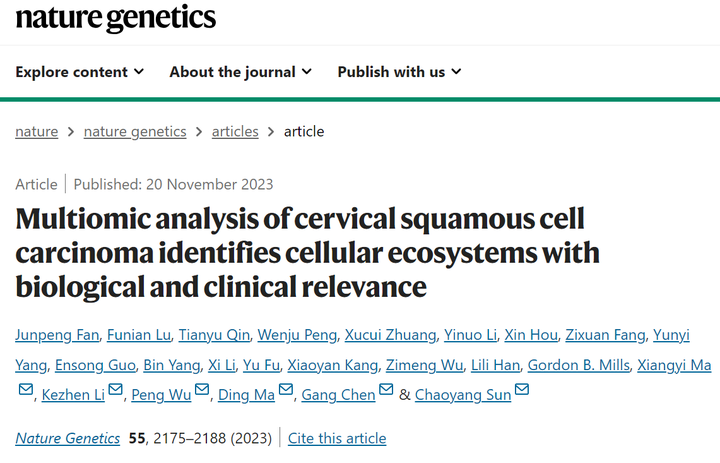Click envelope icon beside Peng Wu
The height and width of the screenshot is (463, 720).
click(202, 391)
